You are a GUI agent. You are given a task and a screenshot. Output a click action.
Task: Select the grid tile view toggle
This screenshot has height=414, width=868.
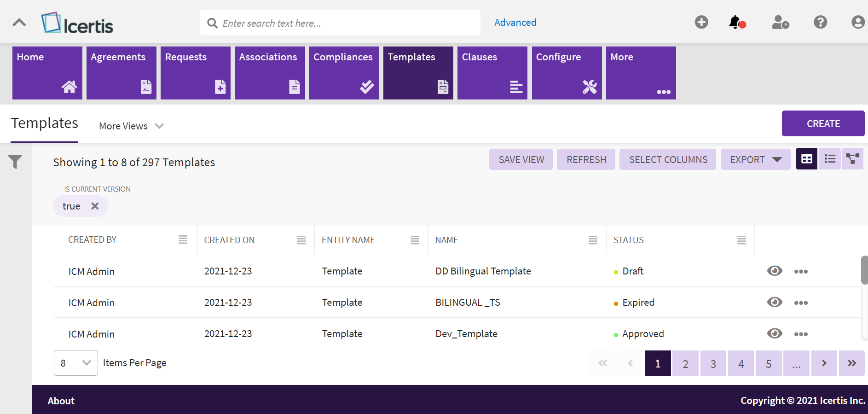806,159
